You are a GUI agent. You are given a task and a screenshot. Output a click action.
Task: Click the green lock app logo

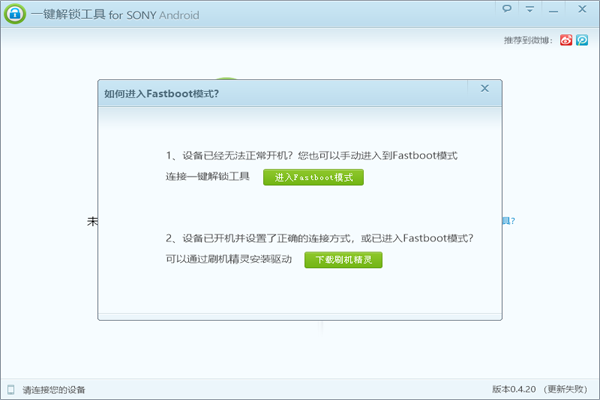click(14, 15)
